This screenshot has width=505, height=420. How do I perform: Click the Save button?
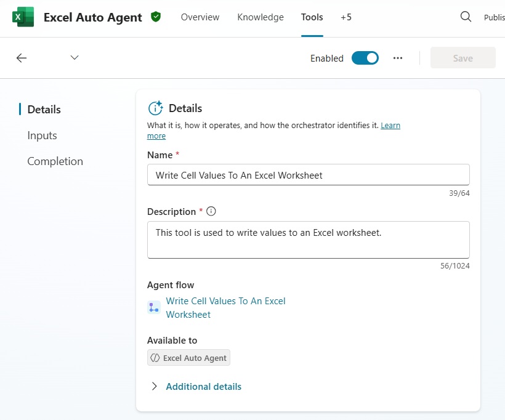point(463,58)
